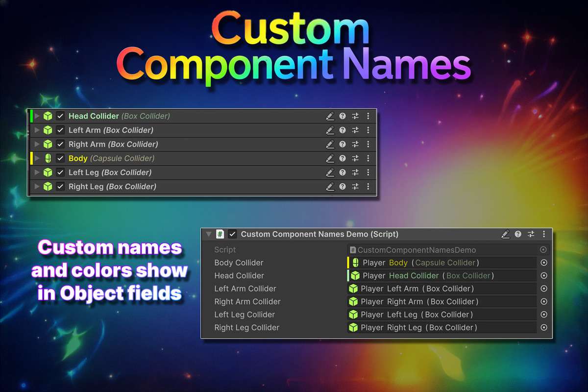Image resolution: width=588 pixels, height=392 pixels.
Task: Select the pencil icon on Custom Component Names Demo
Action: (x=506, y=234)
